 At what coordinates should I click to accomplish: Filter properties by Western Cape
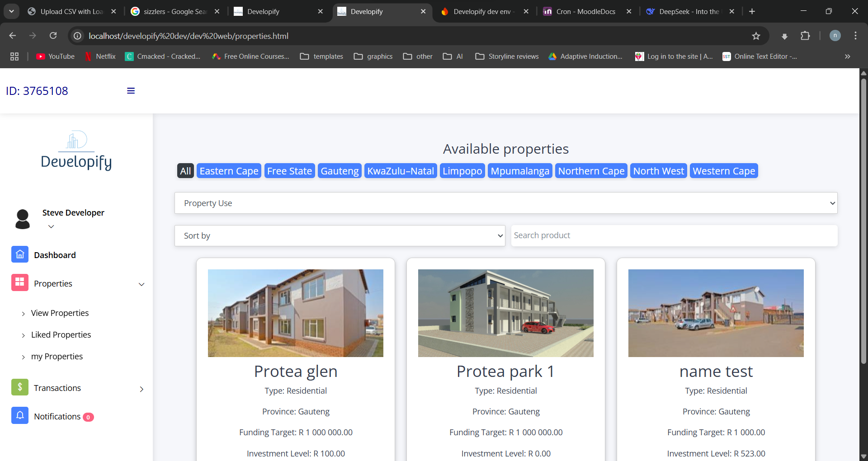pyautogui.click(x=723, y=171)
